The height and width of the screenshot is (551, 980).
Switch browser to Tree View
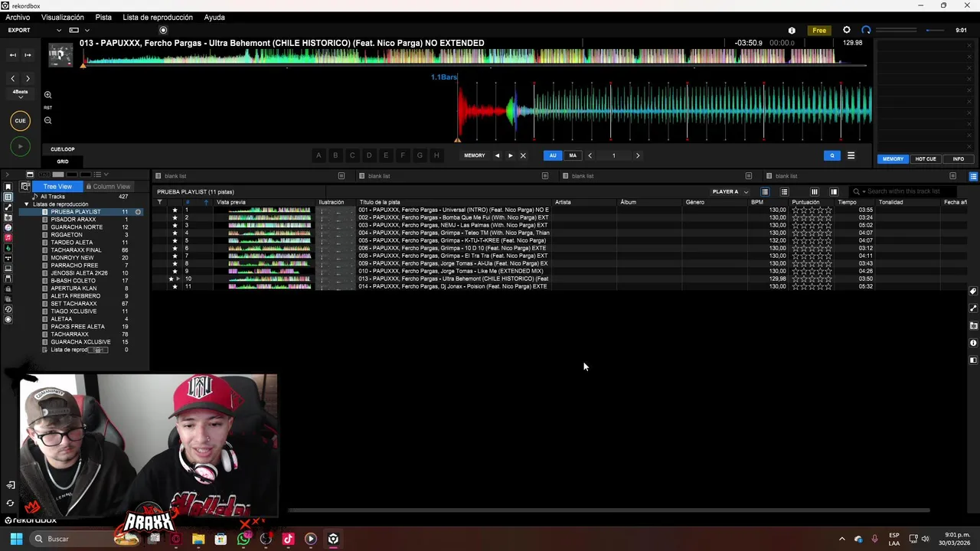[57, 187]
